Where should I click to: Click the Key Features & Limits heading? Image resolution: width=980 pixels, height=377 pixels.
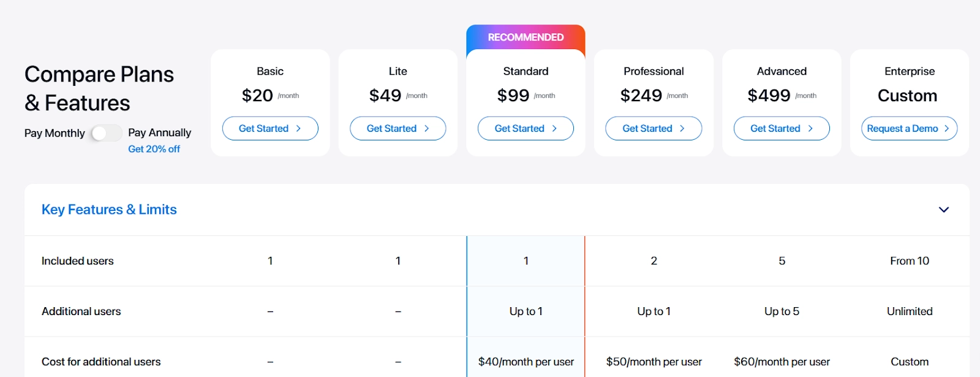click(x=109, y=210)
